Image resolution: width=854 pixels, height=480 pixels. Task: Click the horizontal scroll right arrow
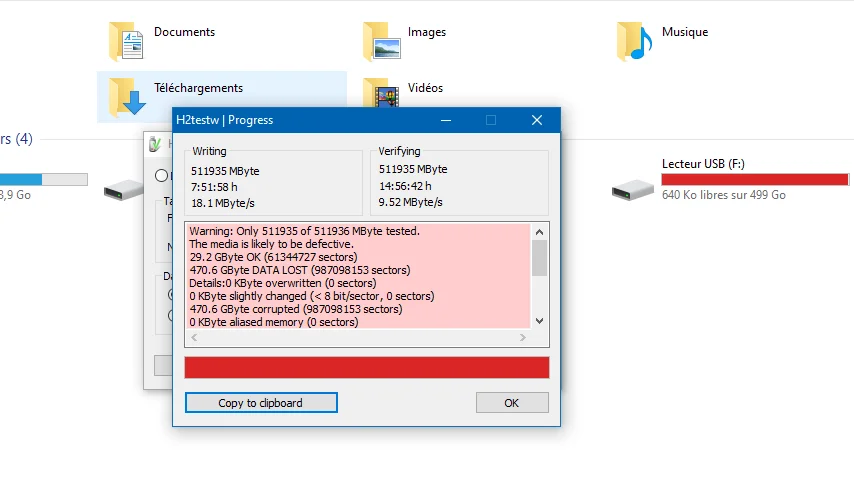[x=522, y=338]
